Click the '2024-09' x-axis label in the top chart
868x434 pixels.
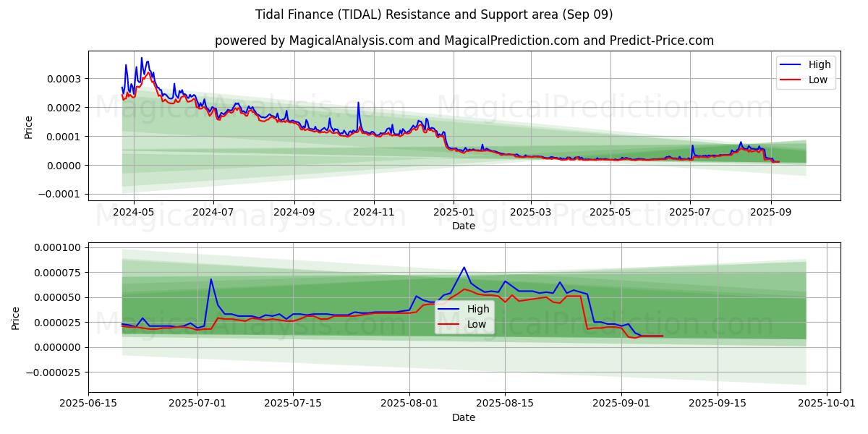294,213
